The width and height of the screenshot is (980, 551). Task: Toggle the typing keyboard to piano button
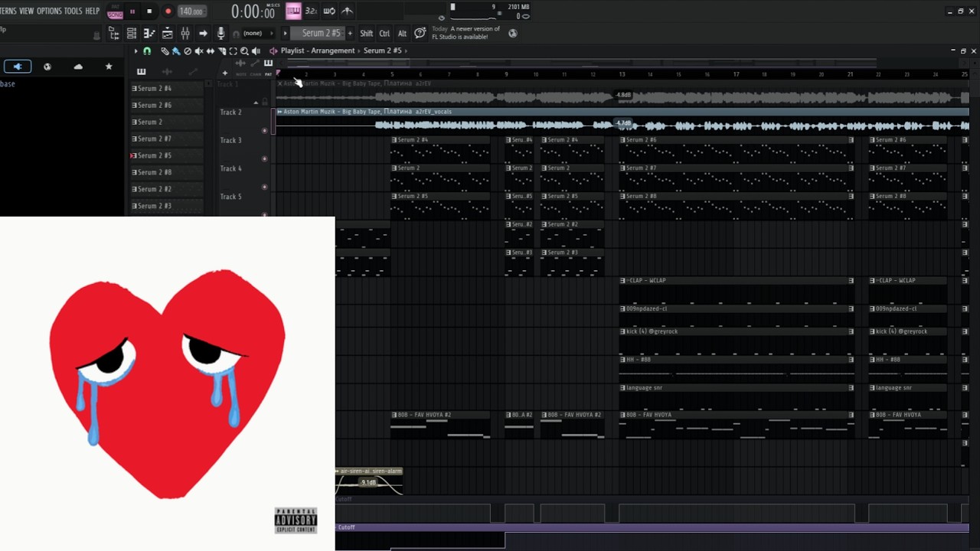click(293, 11)
